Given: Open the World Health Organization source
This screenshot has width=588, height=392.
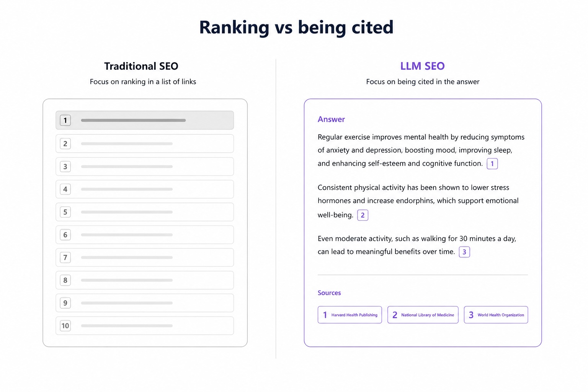Looking at the screenshot, I should point(496,315).
